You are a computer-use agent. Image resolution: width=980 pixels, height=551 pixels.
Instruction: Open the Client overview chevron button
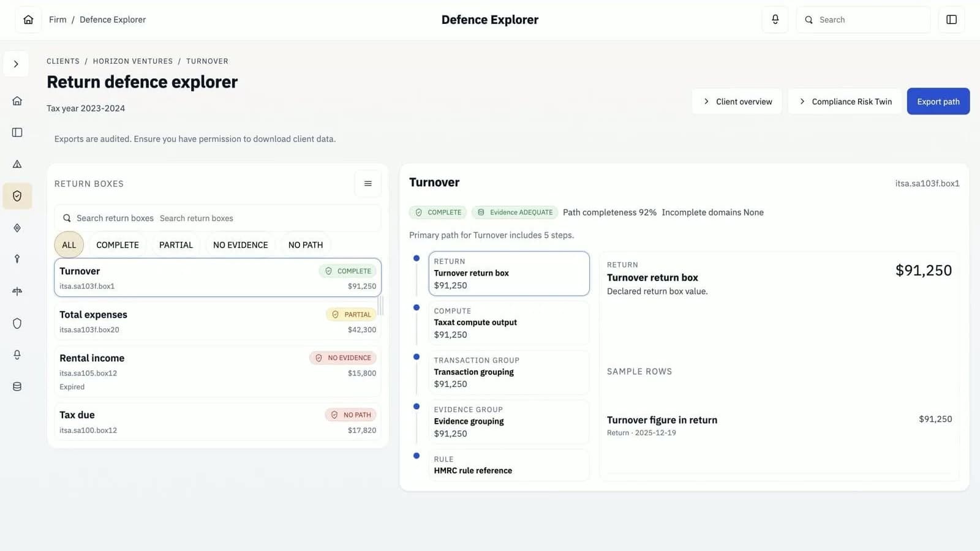click(x=737, y=102)
